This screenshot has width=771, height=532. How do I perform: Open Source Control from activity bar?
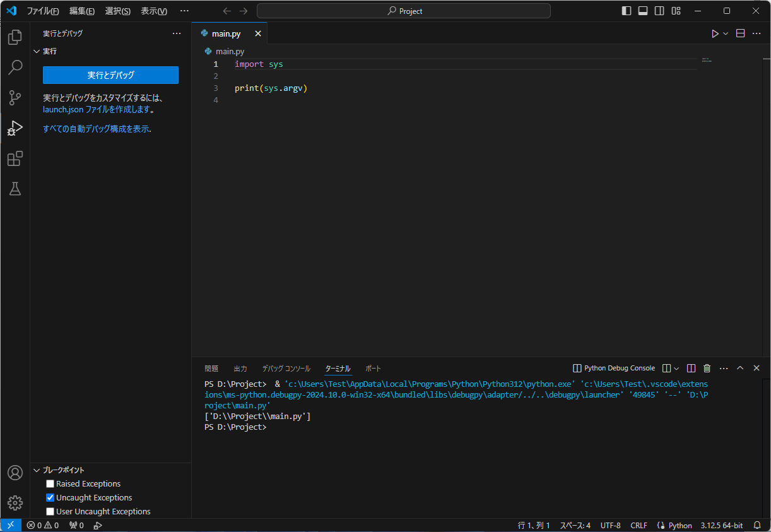pos(15,98)
